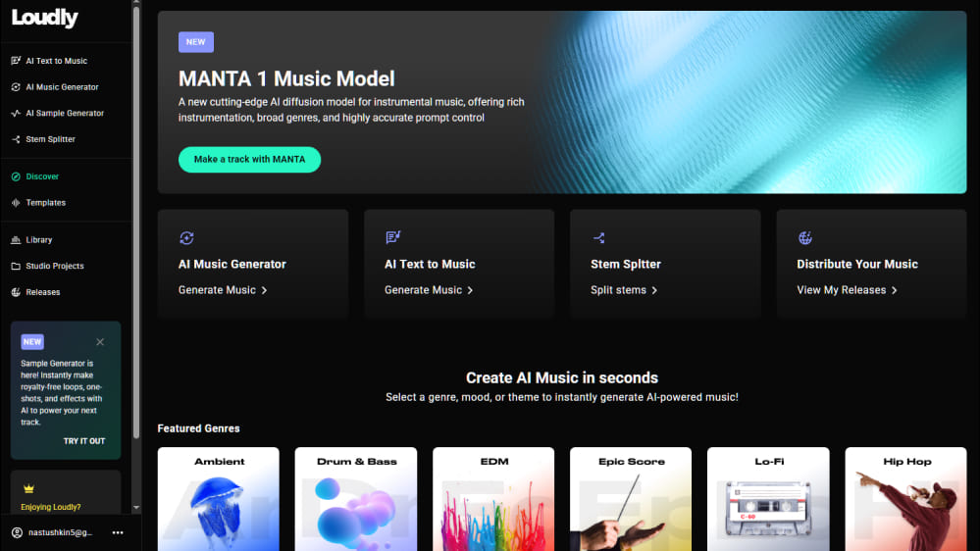Click Make a track with MANTA
This screenshot has height=551, width=980.
249,160
